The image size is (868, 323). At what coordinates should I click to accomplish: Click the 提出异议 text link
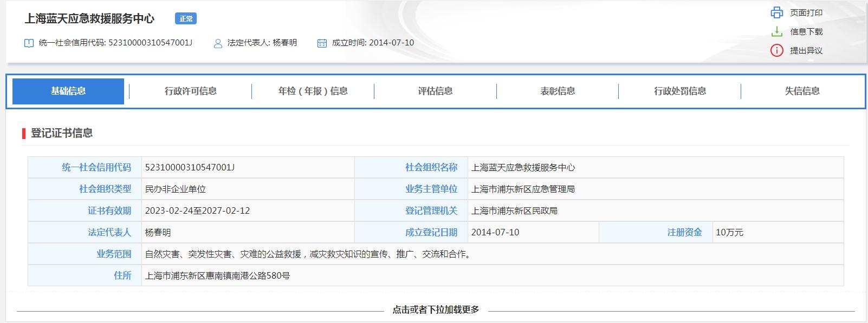[806, 51]
